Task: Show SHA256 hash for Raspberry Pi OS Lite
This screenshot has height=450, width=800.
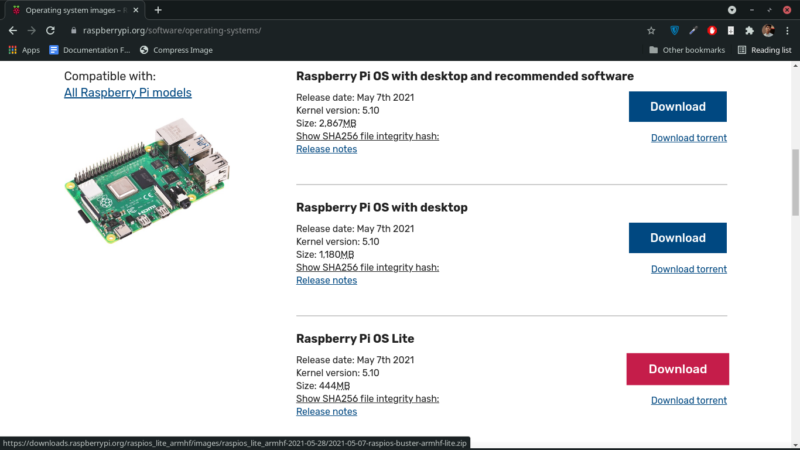Action: click(367, 398)
